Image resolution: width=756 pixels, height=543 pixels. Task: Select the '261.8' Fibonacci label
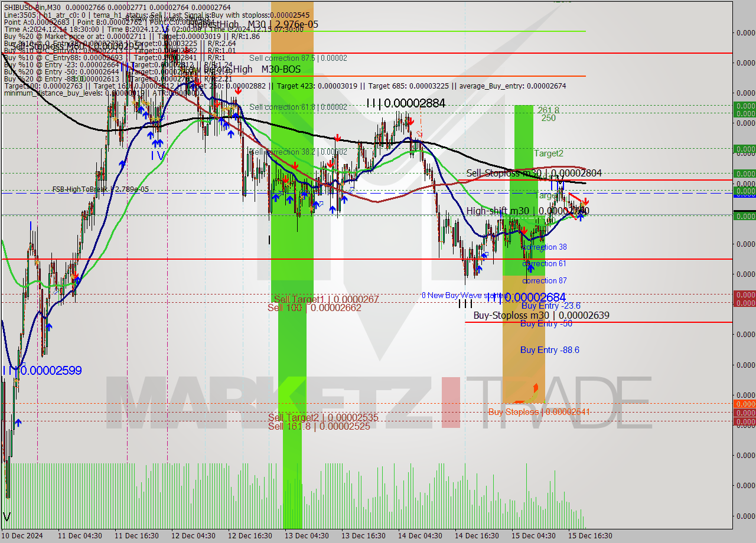click(x=548, y=110)
